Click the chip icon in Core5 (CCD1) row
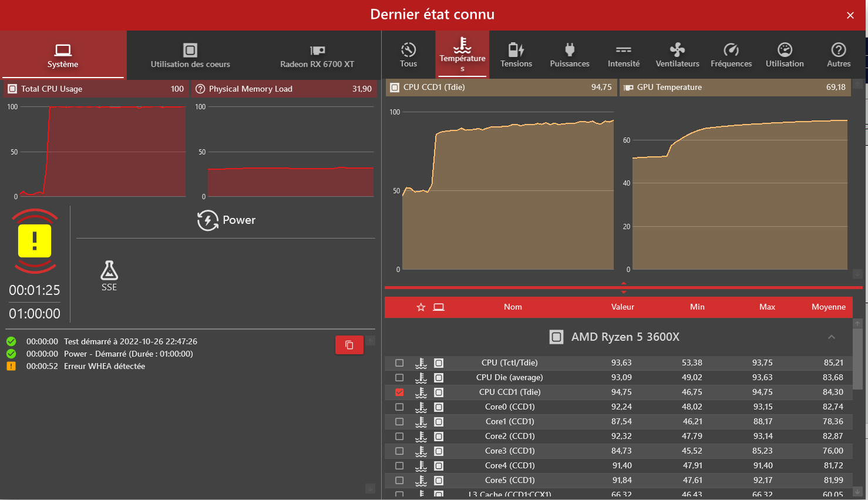Image resolution: width=868 pixels, height=500 pixels. click(x=439, y=481)
